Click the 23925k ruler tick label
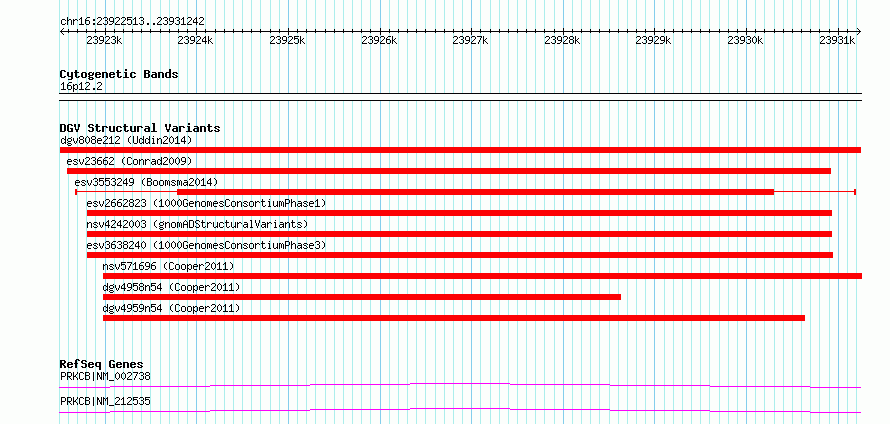This screenshot has width=890, height=424. click(x=288, y=40)
